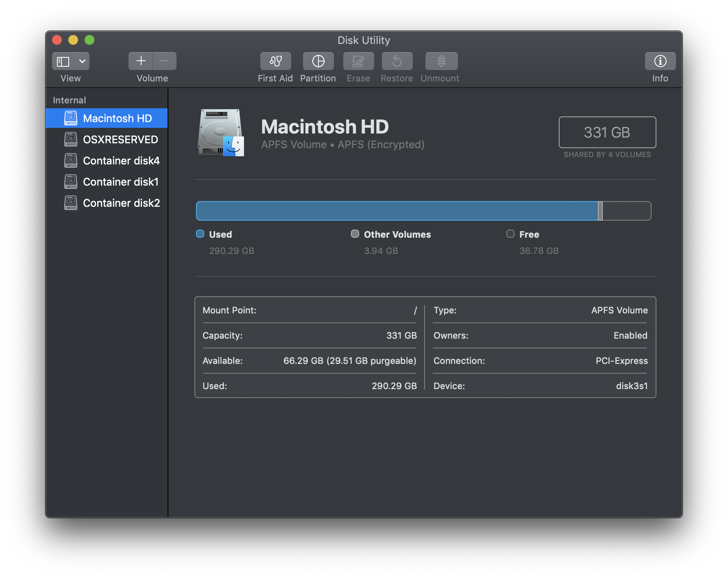Click the Device value 'disk3s1'
This screenshot has height=578, width=728.
pos(632,386)
